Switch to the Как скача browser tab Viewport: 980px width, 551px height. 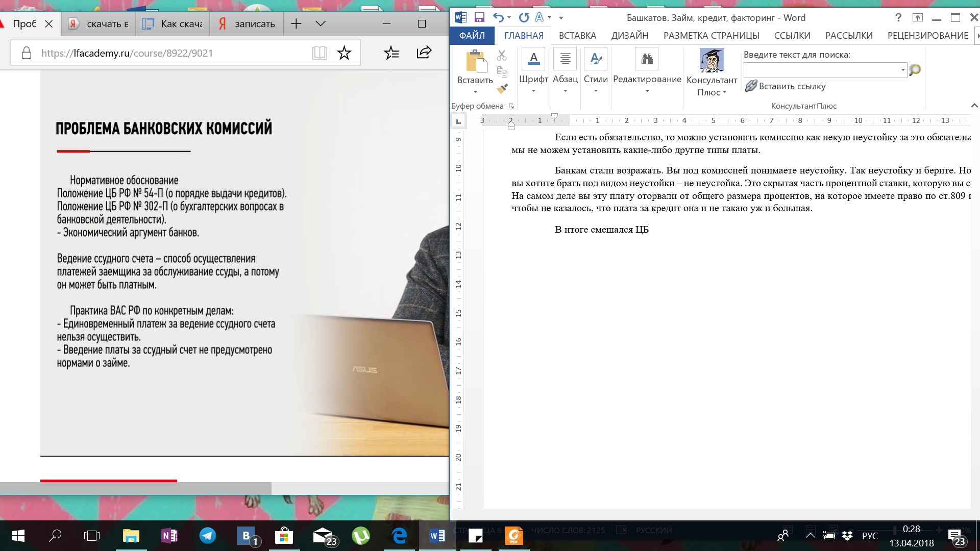point(173,23)
